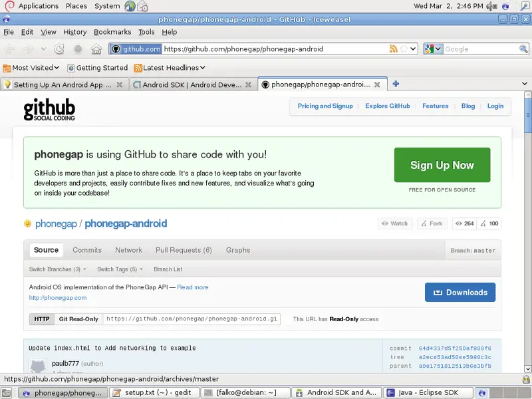The height and width of the screenshot is (399, 532).
Task: Open the Bookmarks menu
Action: (112, 32)
